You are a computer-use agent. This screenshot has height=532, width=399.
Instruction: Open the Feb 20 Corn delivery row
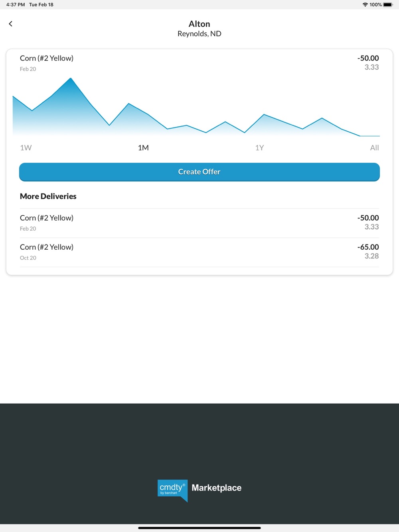(x=199, y=223)
